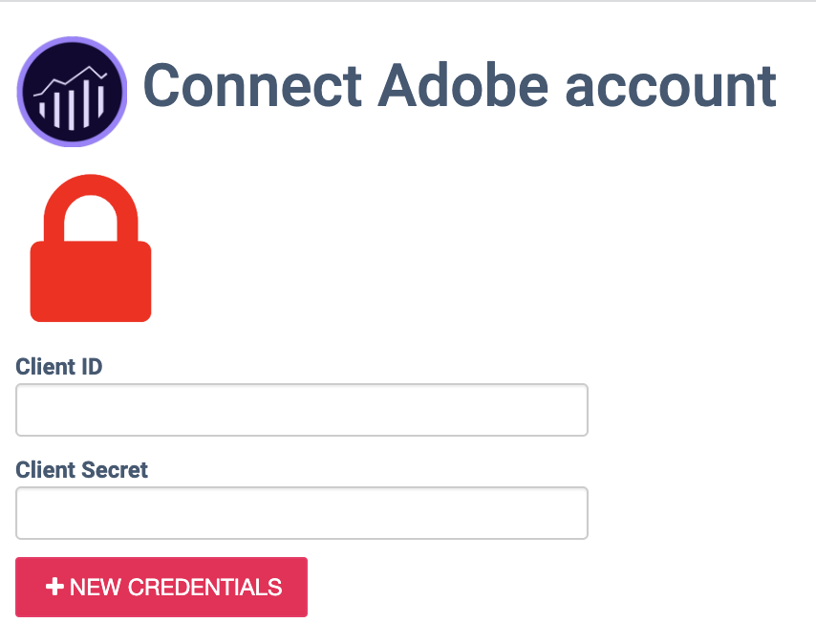The width and height of the screenshot is (816, 644).
Task: Click the word "account" in the heading
Action: [x=671, y=86]
